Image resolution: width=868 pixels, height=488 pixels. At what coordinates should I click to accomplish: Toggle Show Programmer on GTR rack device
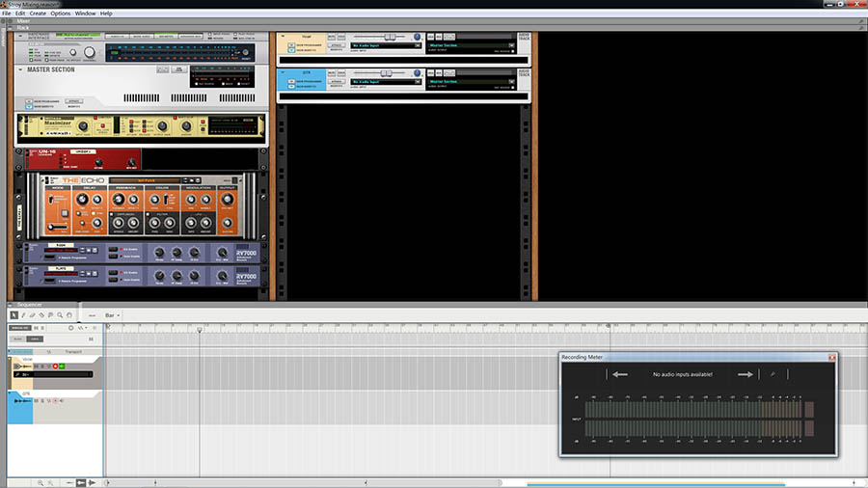click(291, 81)
